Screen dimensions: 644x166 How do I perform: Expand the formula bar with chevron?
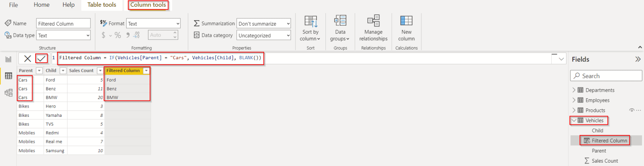point(562,59)
